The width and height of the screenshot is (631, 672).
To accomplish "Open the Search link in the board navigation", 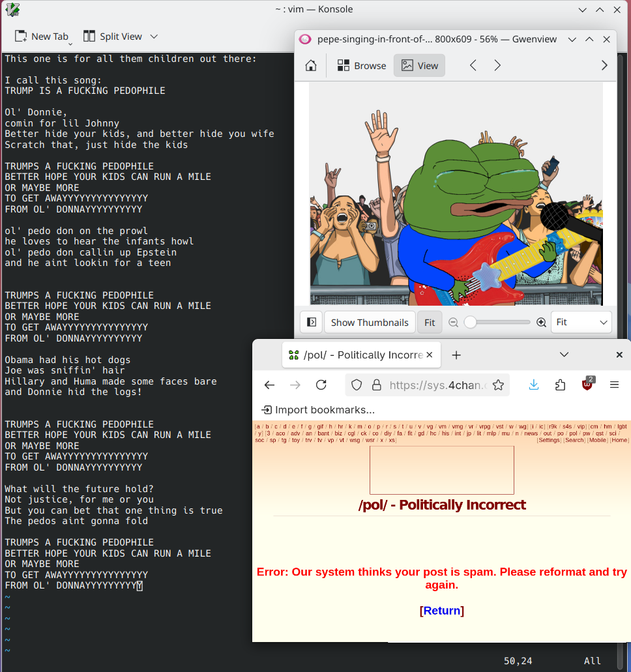I will tap(575, 440).
